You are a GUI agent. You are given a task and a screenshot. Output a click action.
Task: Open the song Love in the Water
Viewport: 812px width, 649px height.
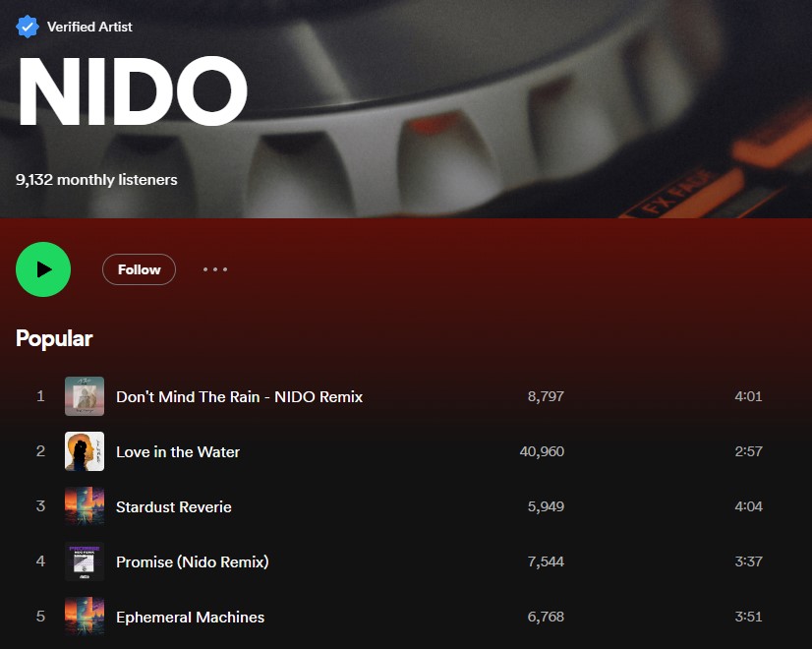[178, 451]
